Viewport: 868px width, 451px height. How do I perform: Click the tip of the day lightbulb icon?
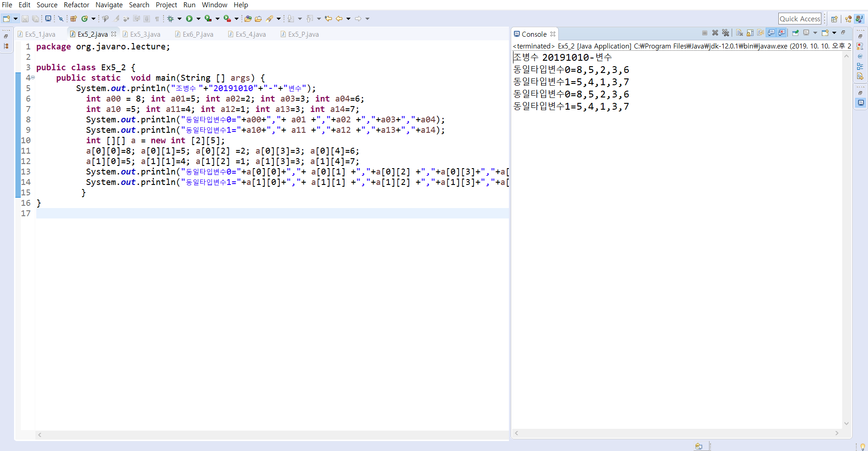(863, 446)
